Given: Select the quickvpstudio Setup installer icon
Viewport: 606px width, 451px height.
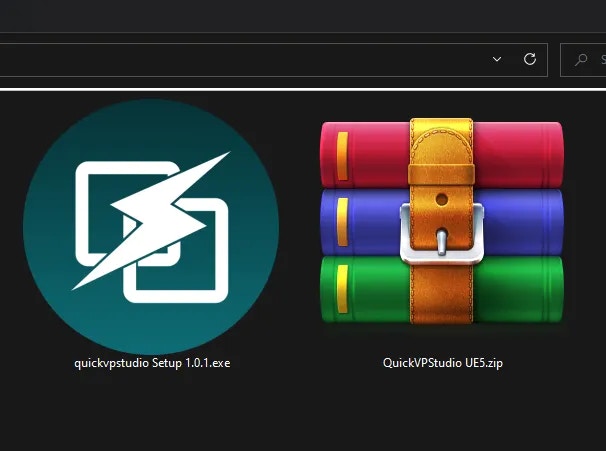Looking at the screenshot, I should click(x=151, y=226).
